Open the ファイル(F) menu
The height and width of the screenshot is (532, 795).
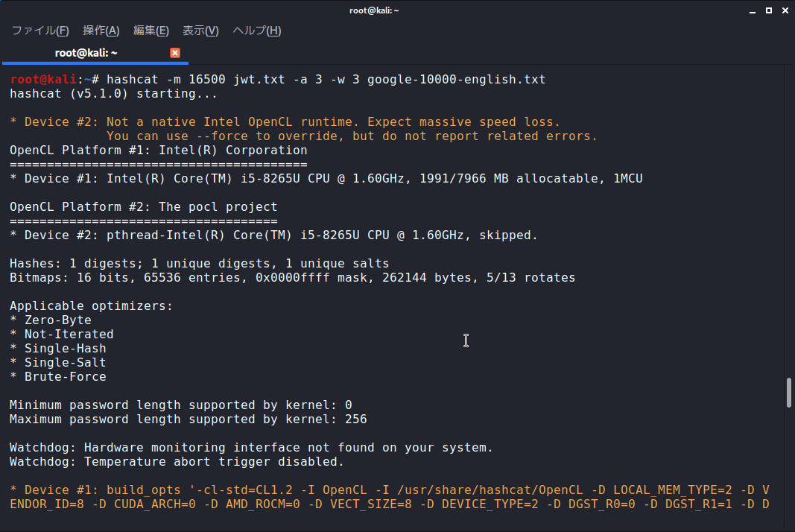[40, 31]
